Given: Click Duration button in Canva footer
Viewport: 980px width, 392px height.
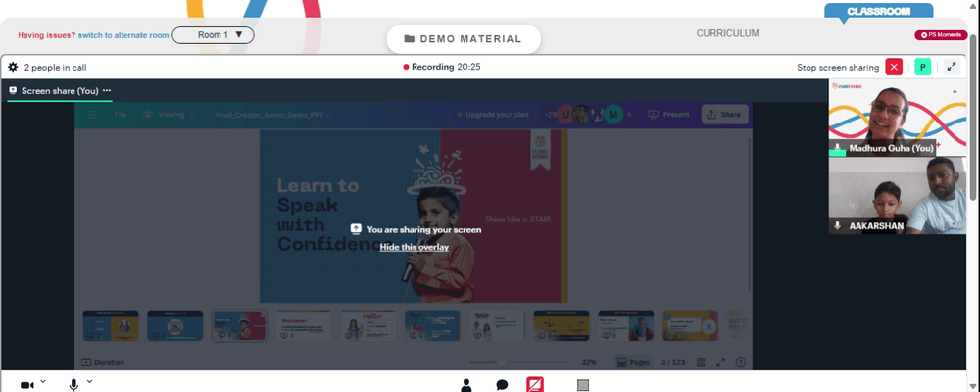Looking at the screenshot, I should point(103,362).
